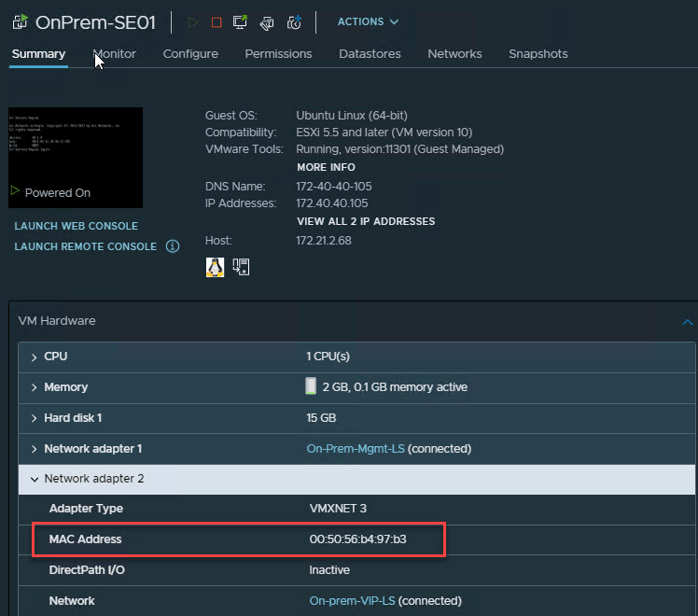Collapse the VM Hardware panel
This screenshot has width=698, height=616.
point(688,322)
